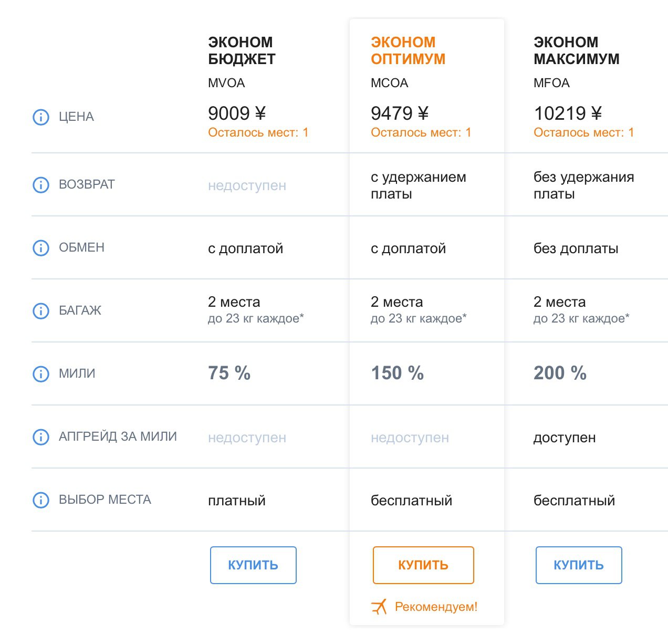Click the info icon next to ЦЕНА

tap(41, 117)
